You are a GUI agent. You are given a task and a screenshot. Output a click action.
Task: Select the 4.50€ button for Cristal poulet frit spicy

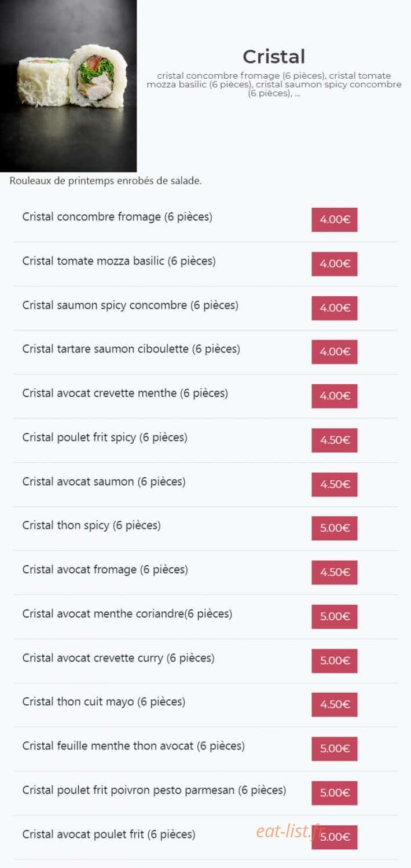click(x=335, y=440)
